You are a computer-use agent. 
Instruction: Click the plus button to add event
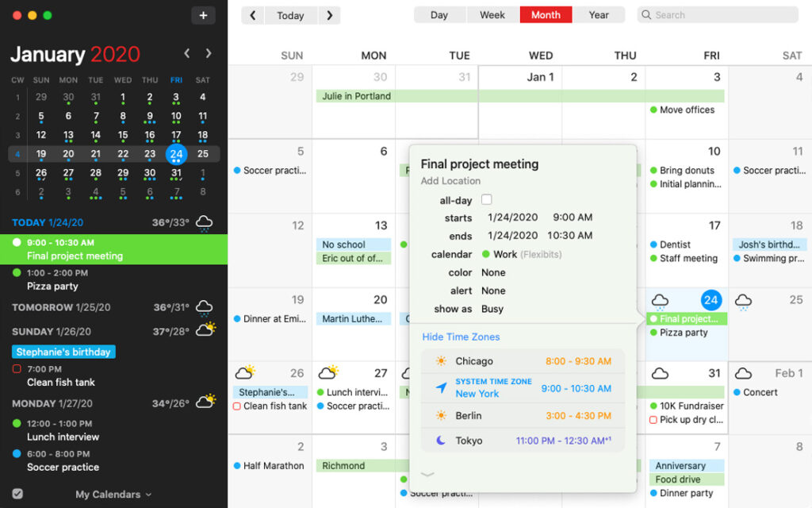point(203,15)
